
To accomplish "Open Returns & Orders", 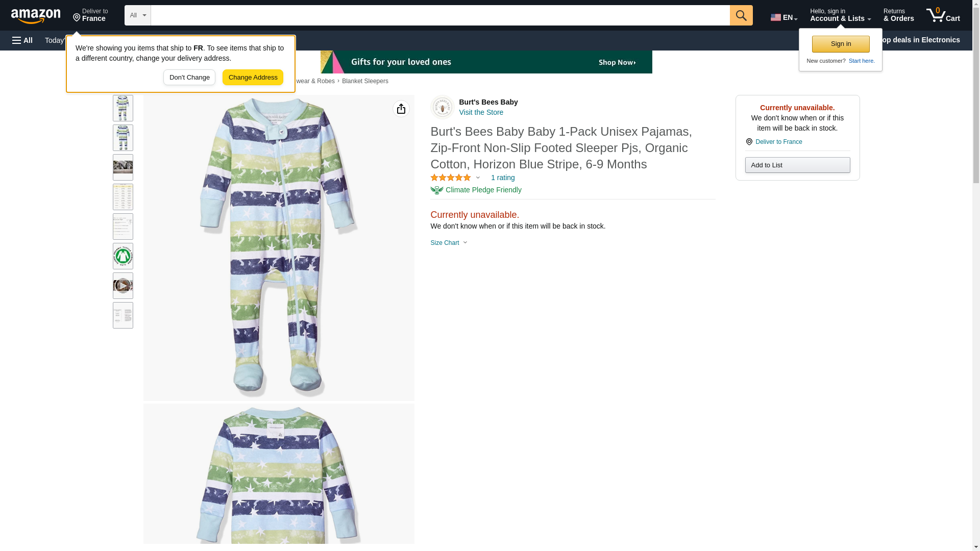I will coord(898,15).
